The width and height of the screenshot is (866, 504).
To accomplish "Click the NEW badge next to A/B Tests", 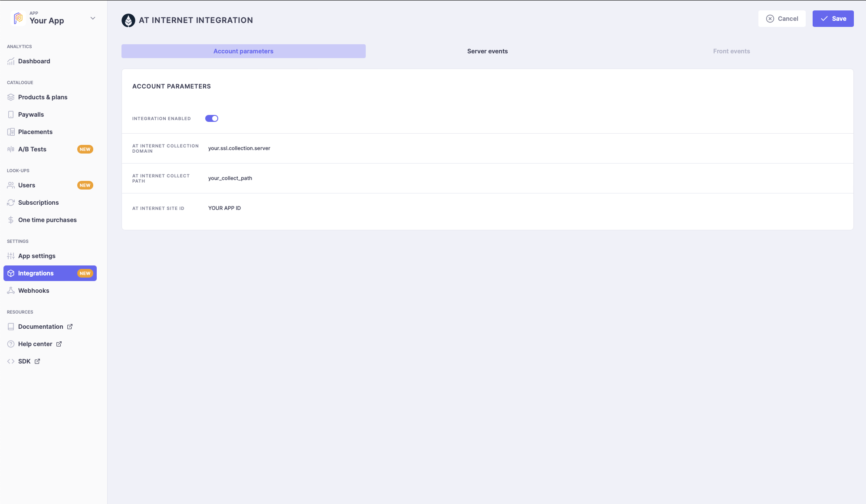I will click(85, 149).
